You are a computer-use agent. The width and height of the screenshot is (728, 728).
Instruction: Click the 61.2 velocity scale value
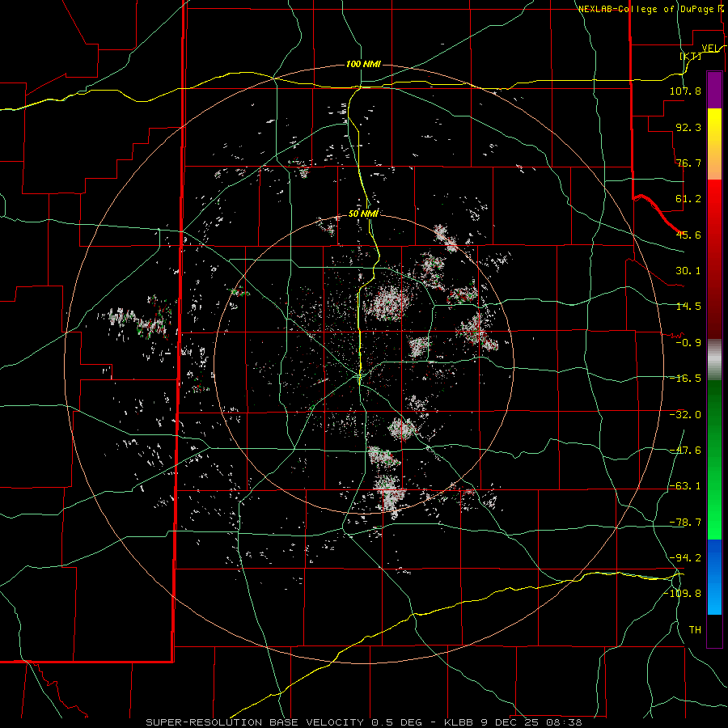[x=688, y=199]
